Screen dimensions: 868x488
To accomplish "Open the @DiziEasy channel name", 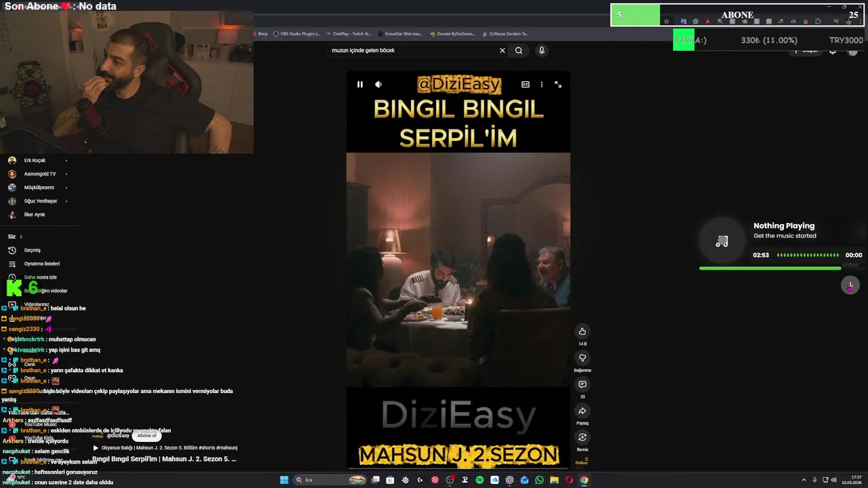I will [x=118, y=436].
